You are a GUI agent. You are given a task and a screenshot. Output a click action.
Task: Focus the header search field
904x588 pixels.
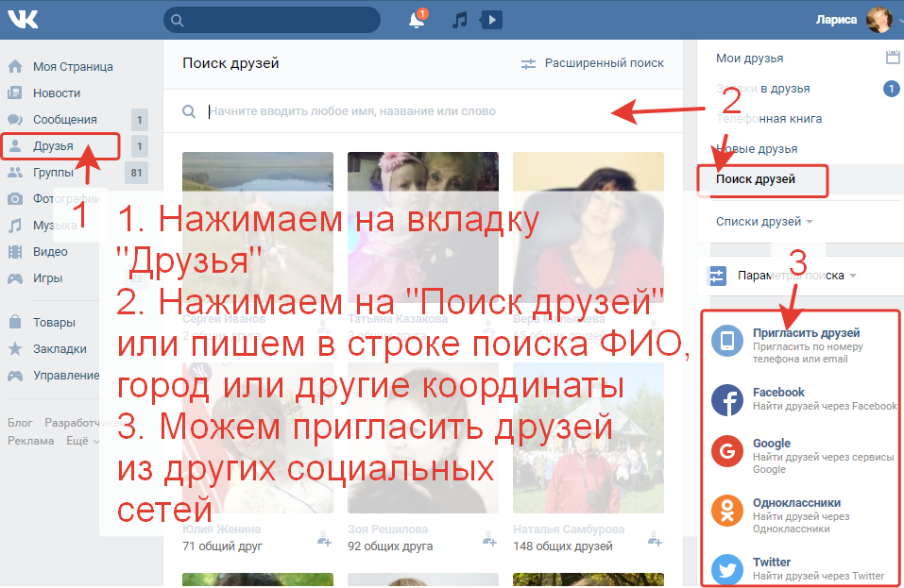coord(272,20)
